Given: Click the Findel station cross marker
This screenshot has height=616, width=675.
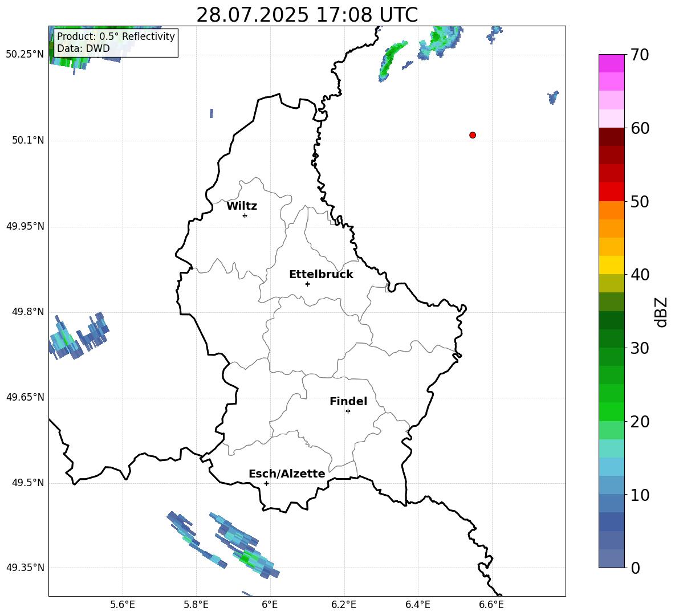Looking at the screenshot, I should tap(348, 411).
